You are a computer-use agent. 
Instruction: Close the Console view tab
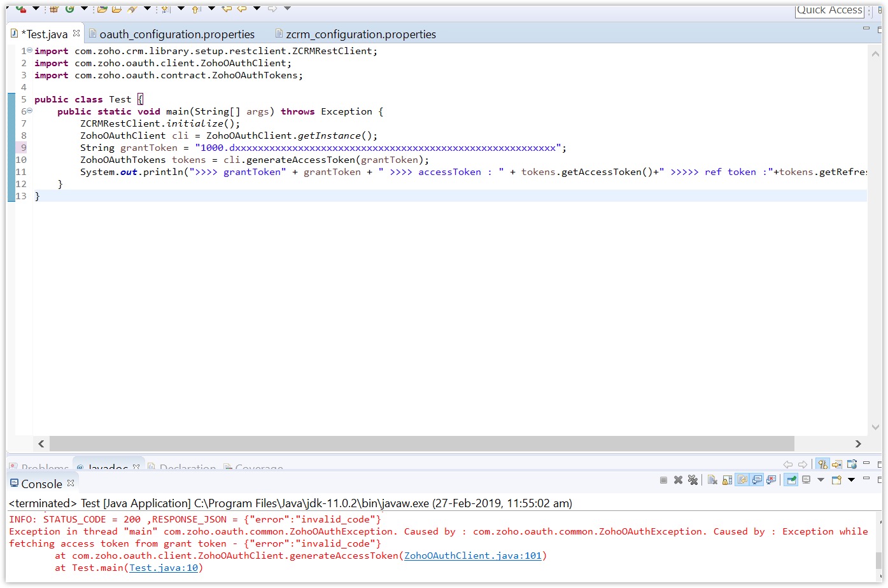point(71,483)
